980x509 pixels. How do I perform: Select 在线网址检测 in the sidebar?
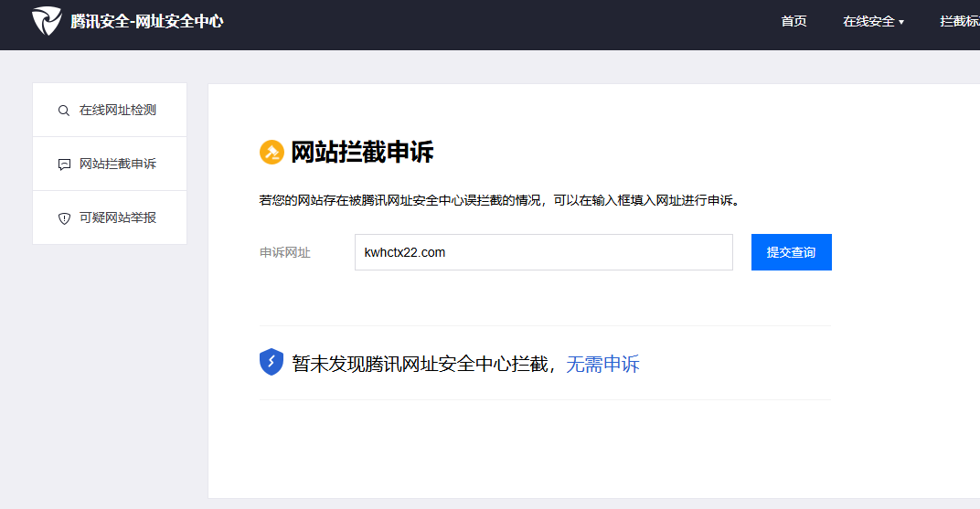110,110
